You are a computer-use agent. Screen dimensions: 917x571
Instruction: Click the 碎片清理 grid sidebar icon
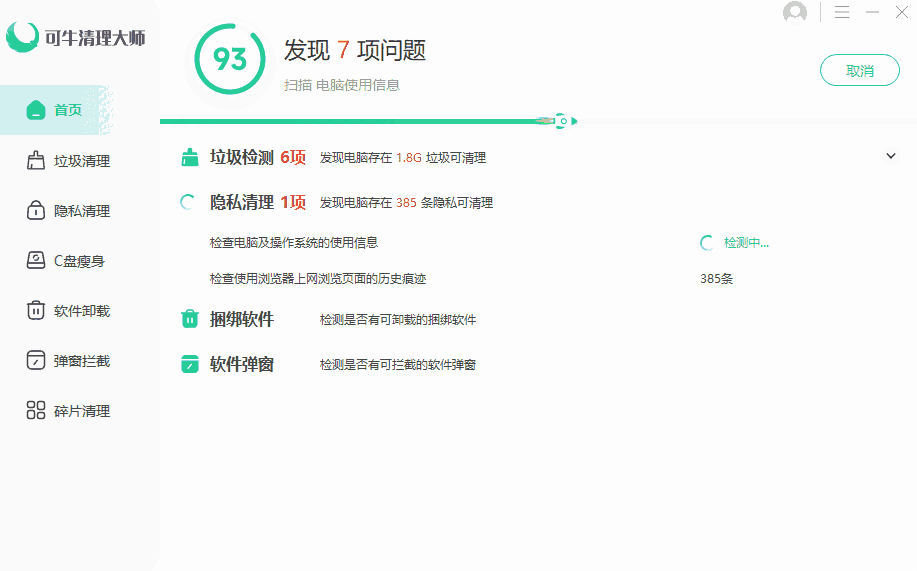pos(36,410)
